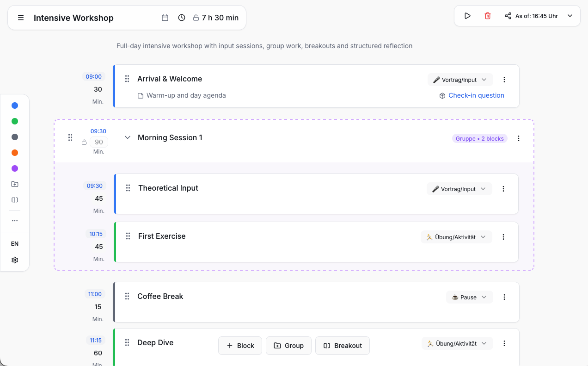Click the First Exercise block title
The image size is (588, 366).
(x=162, y=236)
